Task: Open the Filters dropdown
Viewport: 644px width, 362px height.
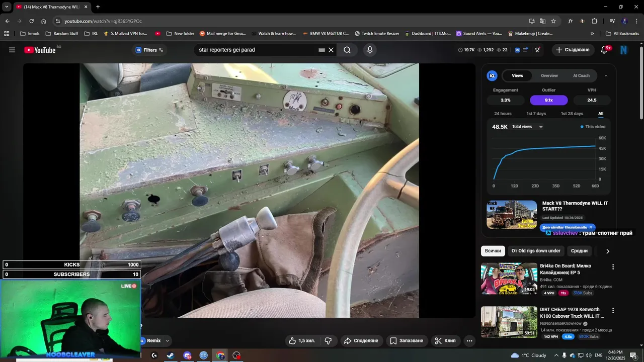Action: pyautogui.click(x=149, y=50)
